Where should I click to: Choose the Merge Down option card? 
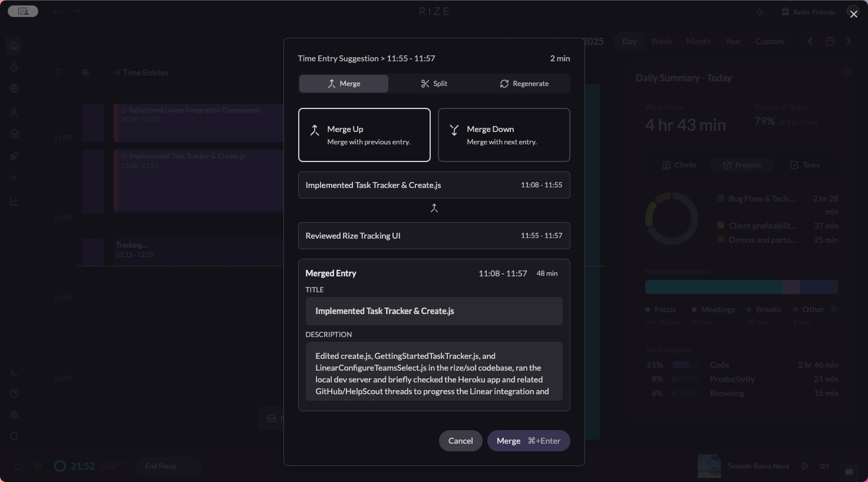click(504, 135)
